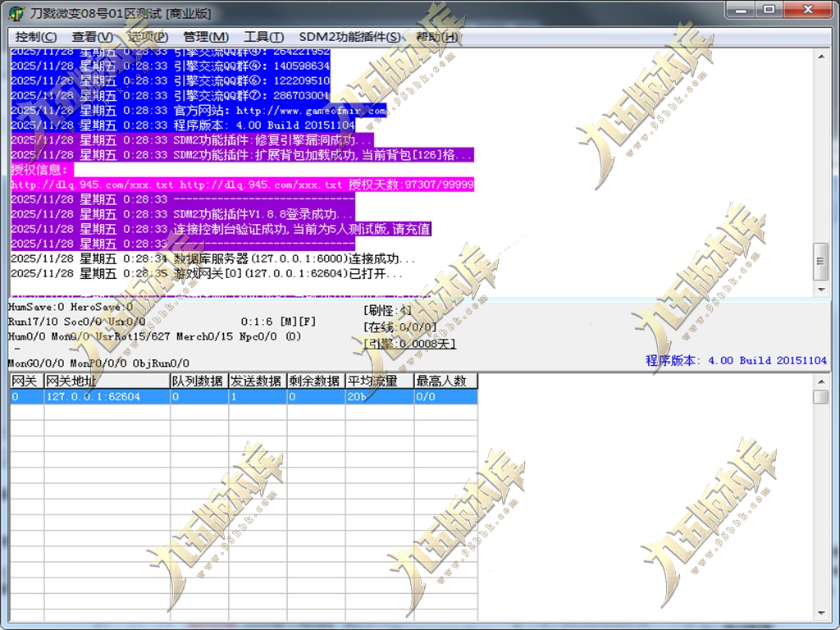Image resolution: width=840 pixels, height=630 pixels.
Task: Click log line 修复引擎漏洞成功
Action: [x=192, y=140]
